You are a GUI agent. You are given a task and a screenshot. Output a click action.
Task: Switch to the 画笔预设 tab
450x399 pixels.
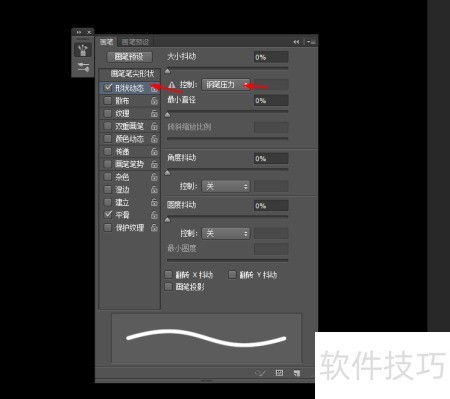[x=135, y=42]
